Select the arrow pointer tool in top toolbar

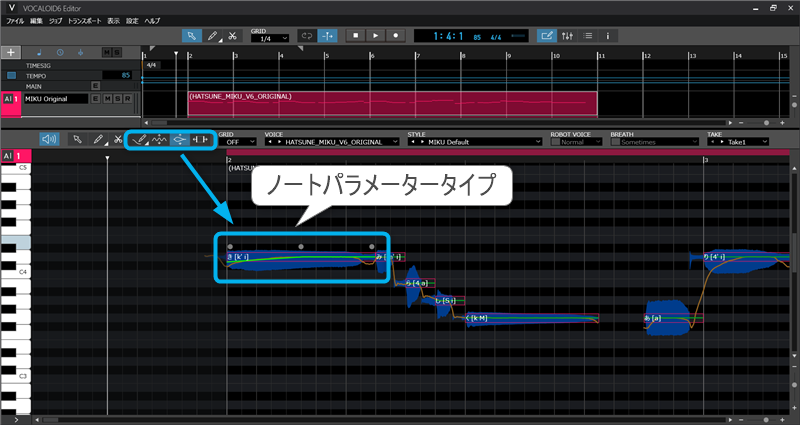(x=192, y=36)
